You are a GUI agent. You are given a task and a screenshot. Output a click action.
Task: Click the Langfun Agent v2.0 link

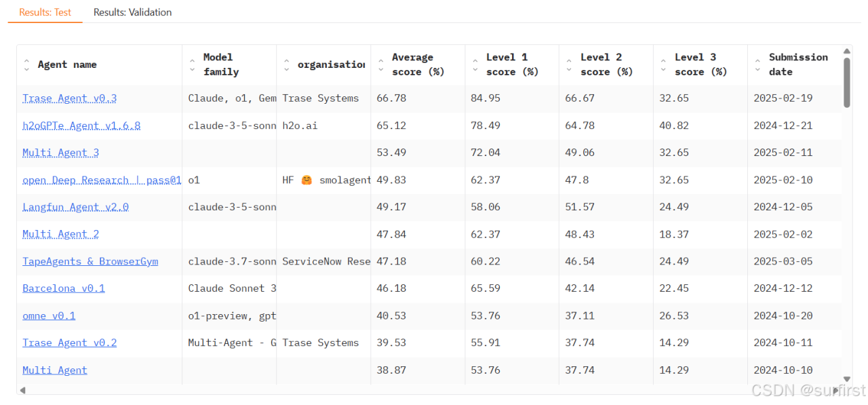click(75, 207)
